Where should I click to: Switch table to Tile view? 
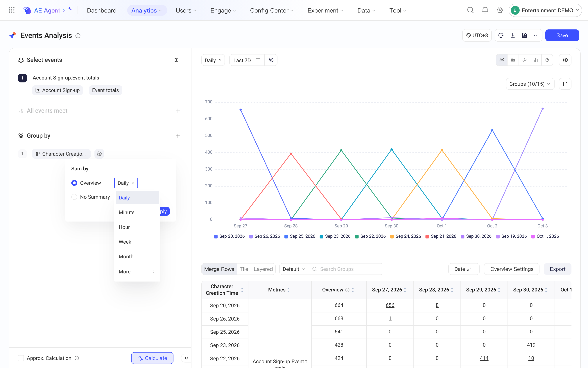pyautogui.click(x=244, y=269)
